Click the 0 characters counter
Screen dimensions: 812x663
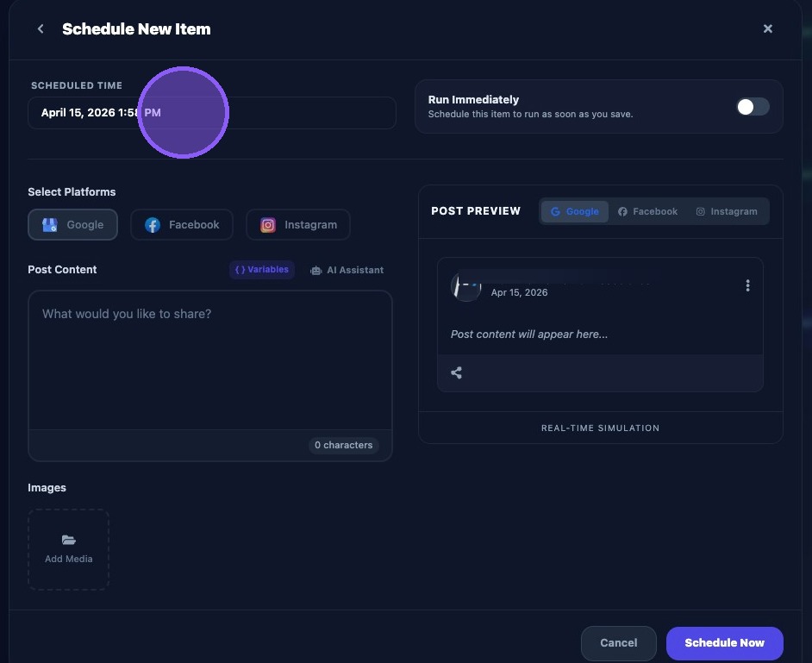coord(343,445)
